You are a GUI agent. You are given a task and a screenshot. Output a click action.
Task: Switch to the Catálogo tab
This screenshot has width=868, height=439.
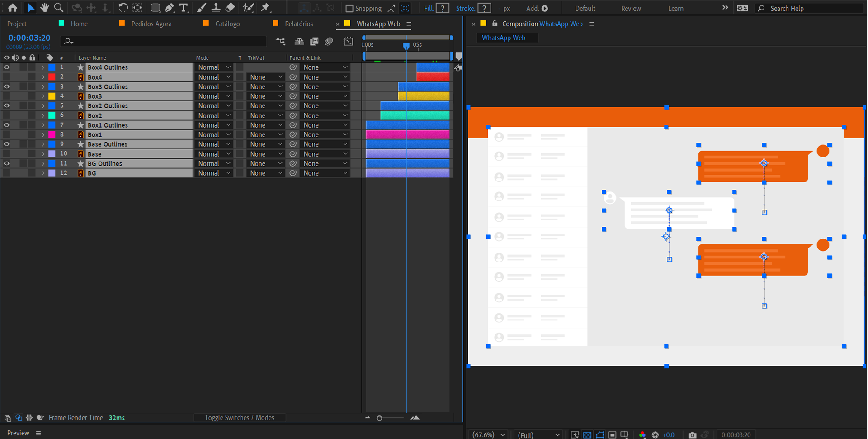click(x=227, y=24)
